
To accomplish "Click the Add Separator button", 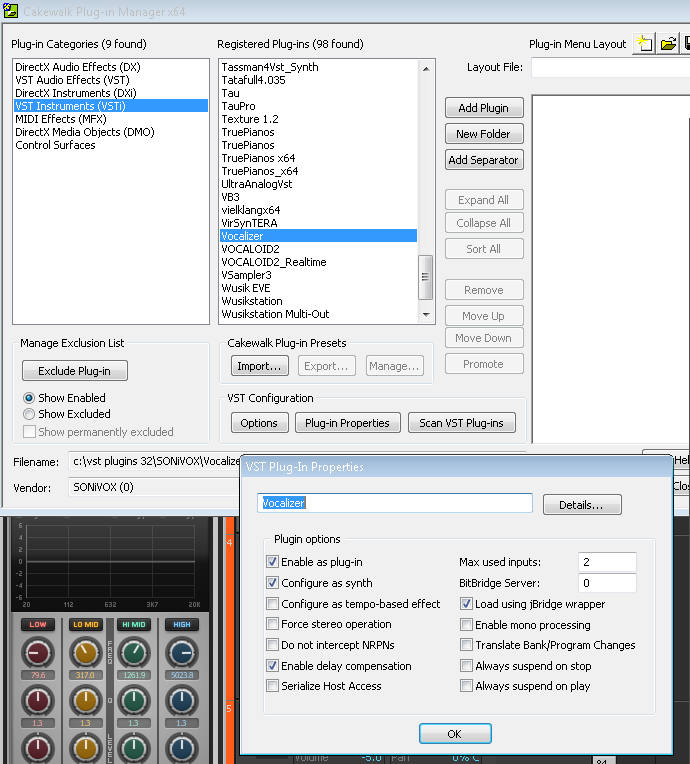I will pyautogui.click(x=484, y=160).
